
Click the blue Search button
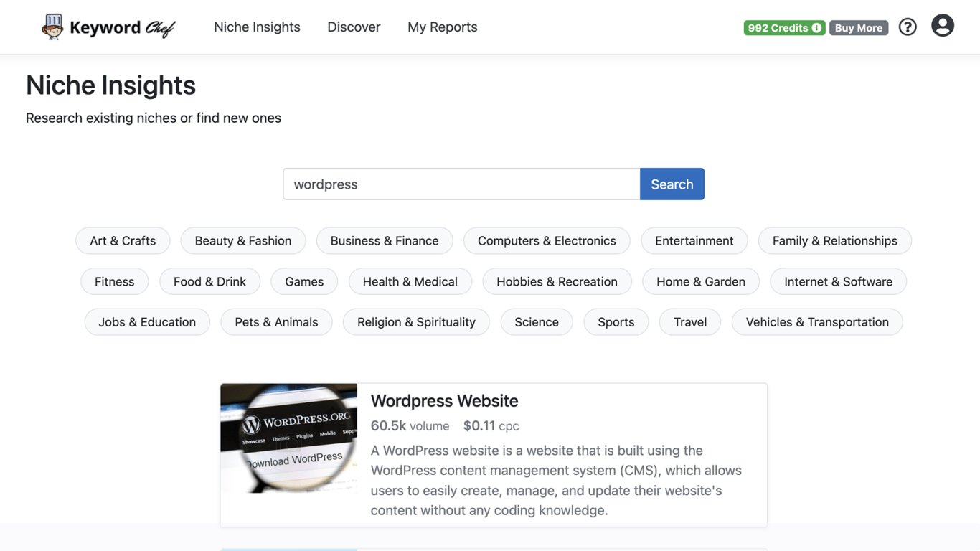pos(672,184)
